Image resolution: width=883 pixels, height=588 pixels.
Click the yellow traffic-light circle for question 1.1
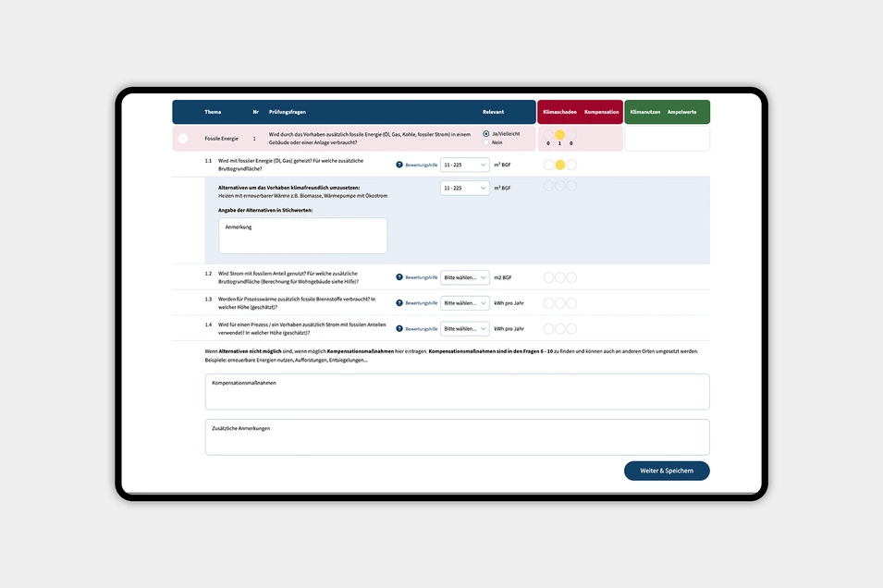559,165
